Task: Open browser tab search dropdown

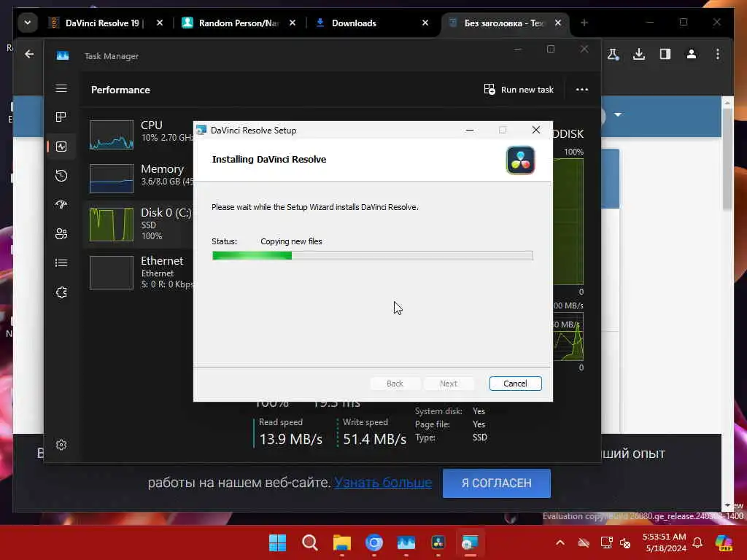Action: (x=28, y=23)
